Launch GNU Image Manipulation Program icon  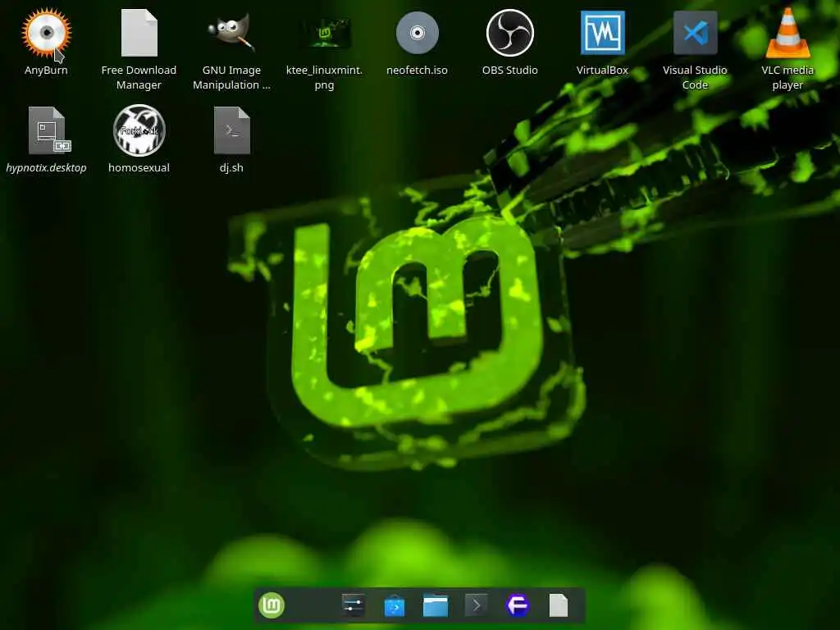pyautogui.click(x=231, y=33)
